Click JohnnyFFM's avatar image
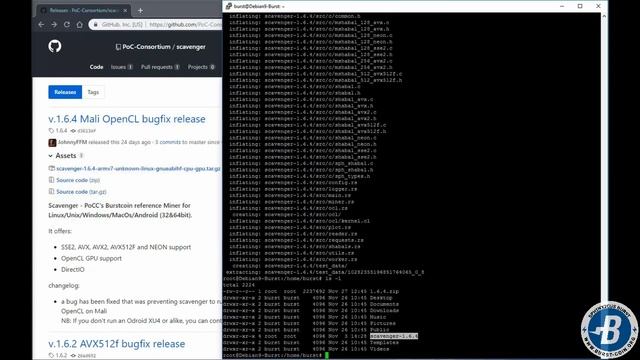Screen dimensions: 640x360 pos(52,142)
